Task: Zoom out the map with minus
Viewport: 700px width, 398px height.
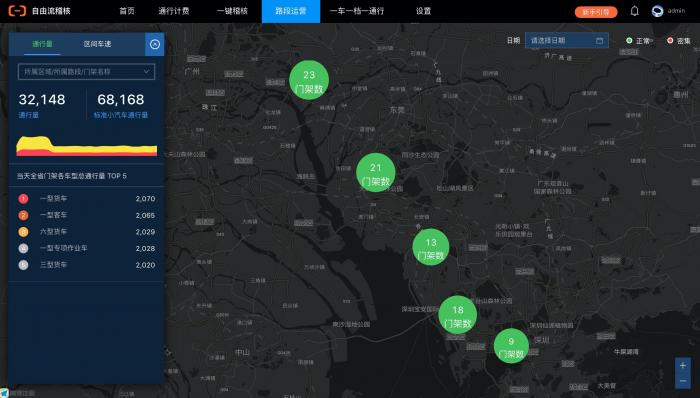Action: click(x=683, y=381)
